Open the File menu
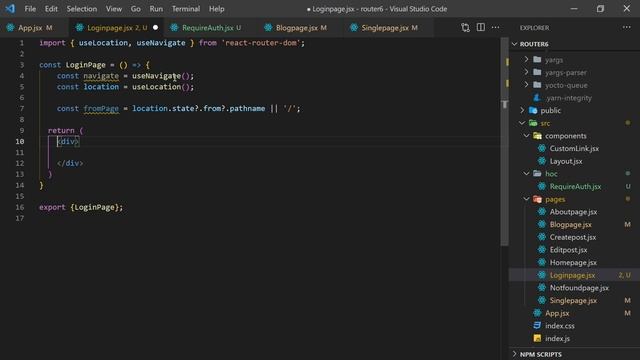The width and height of the screenshot is (640, 360). coord(30,9)
